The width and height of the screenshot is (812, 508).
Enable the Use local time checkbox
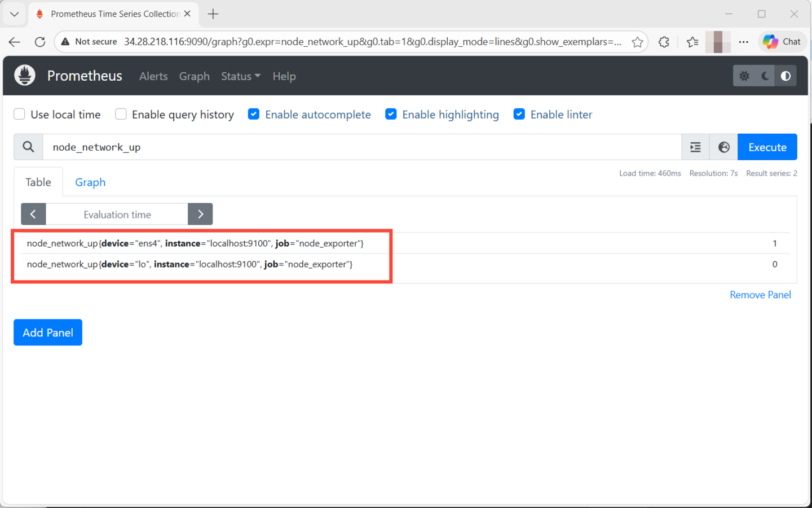tap(19, 114)
